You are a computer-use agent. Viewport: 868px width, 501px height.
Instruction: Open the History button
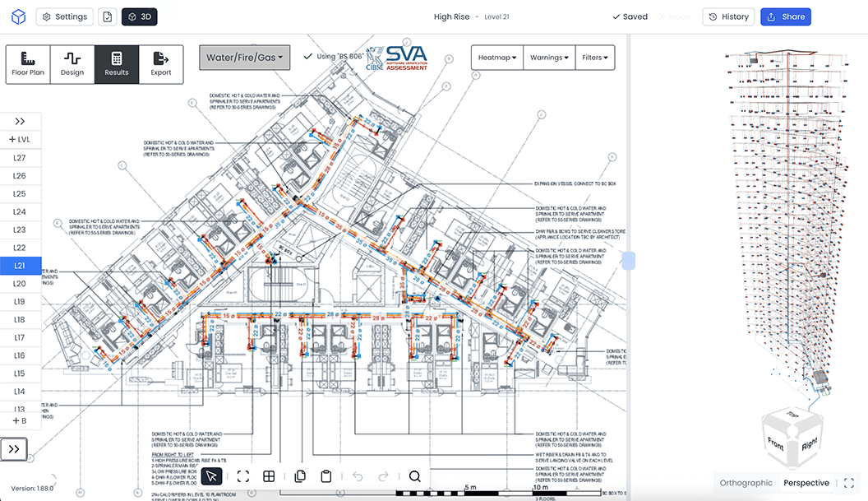pyautogui.click(x=728, y=16)
